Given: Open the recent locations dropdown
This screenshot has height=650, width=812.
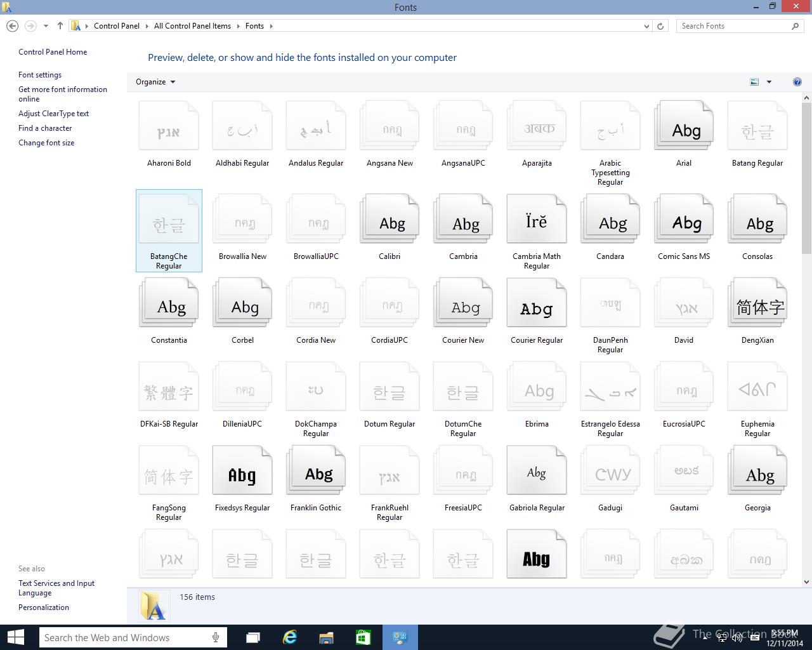Looking at the screenshot, I should pyautogui.click(x=46, y=26).
